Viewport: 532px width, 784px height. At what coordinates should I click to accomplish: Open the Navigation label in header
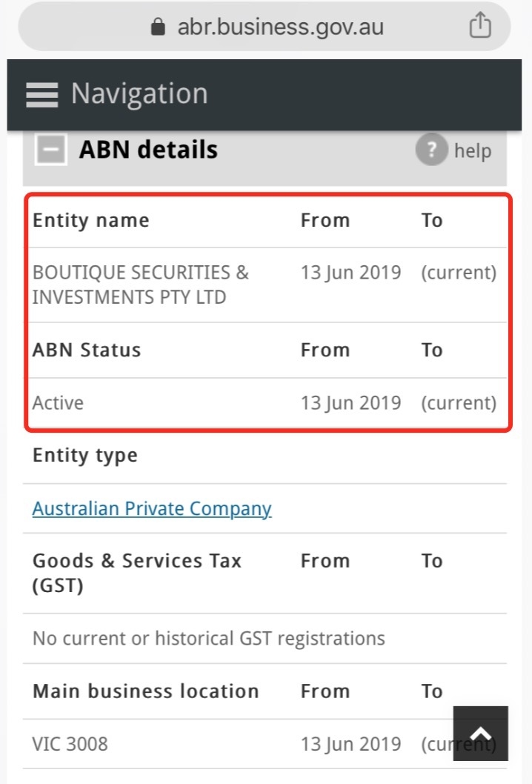coord(139,93)
